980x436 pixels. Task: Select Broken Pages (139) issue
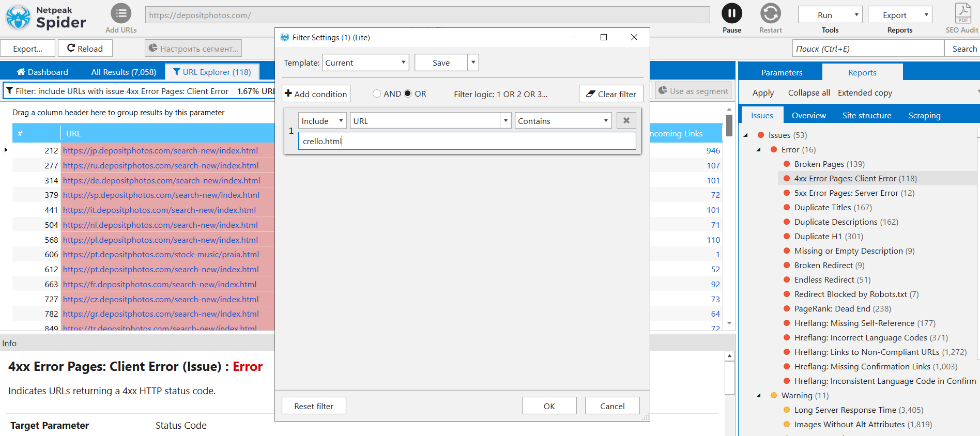pyautogui.click(x=829, y=164)
